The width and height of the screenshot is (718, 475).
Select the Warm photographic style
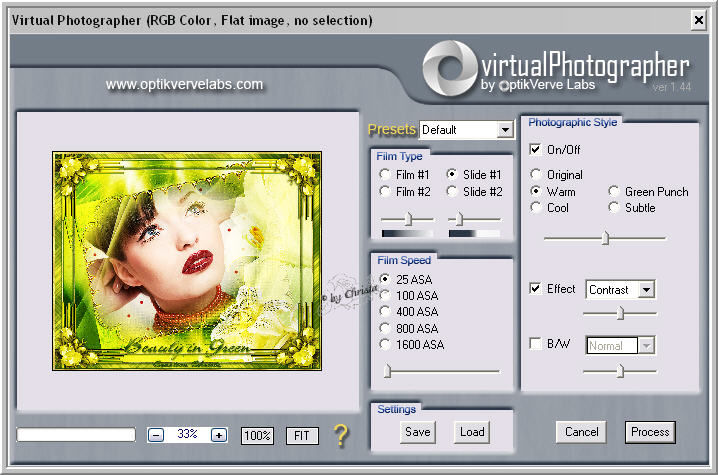[535, 191]
